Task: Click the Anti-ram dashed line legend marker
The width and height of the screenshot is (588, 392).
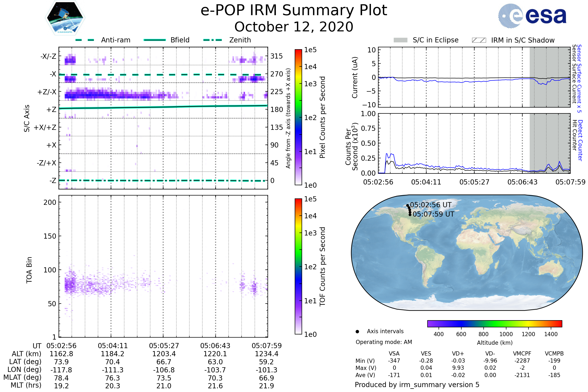Action: point(85,40)
